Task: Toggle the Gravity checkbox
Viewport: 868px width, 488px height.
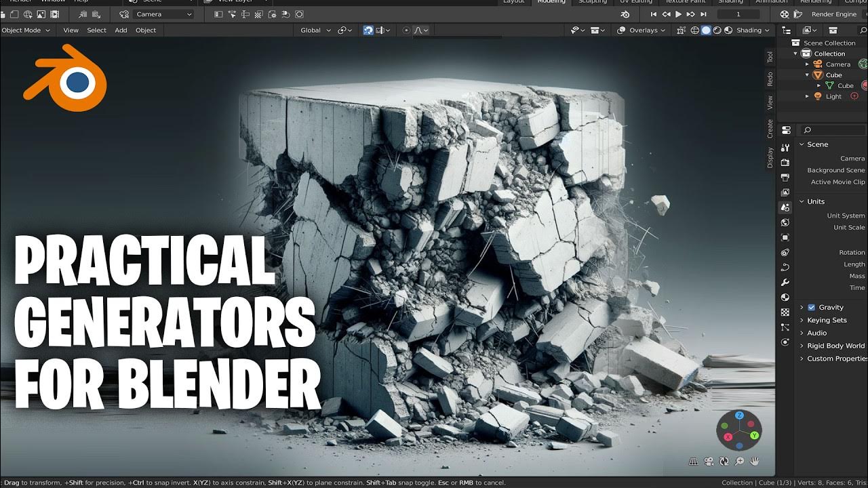Action: click(x=811, y=308)
